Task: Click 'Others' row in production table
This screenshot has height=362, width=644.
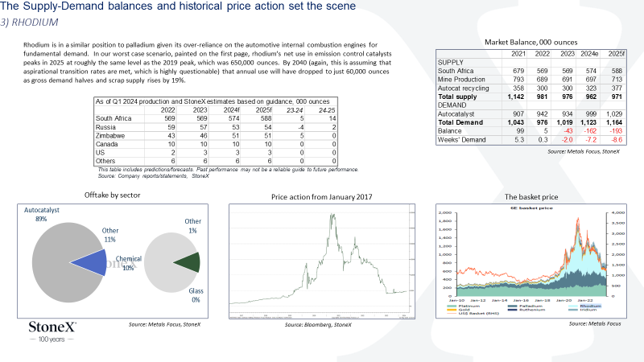Action: point(216,162)
